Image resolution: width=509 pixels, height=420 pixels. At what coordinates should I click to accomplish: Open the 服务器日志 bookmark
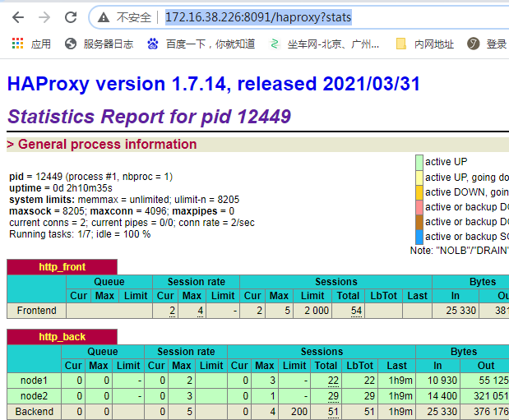coord(99,44)
